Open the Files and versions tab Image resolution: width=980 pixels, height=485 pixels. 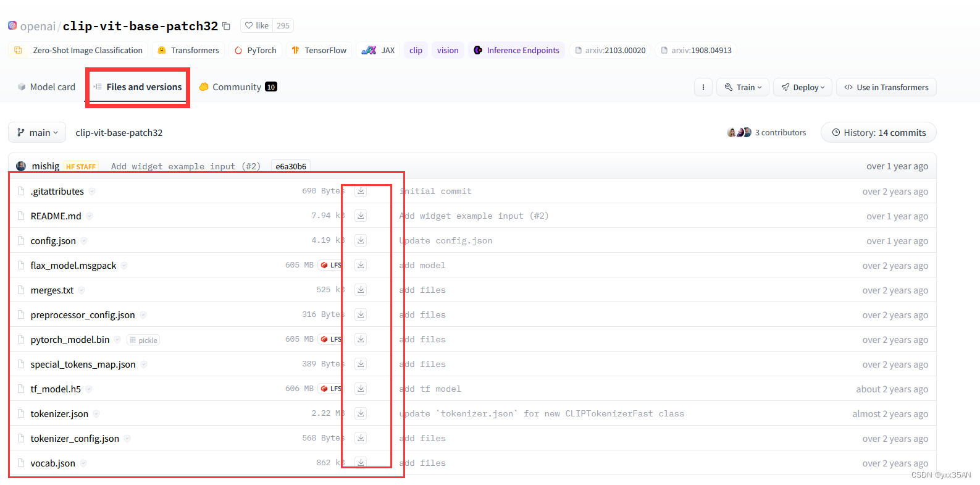pos(138,87)
